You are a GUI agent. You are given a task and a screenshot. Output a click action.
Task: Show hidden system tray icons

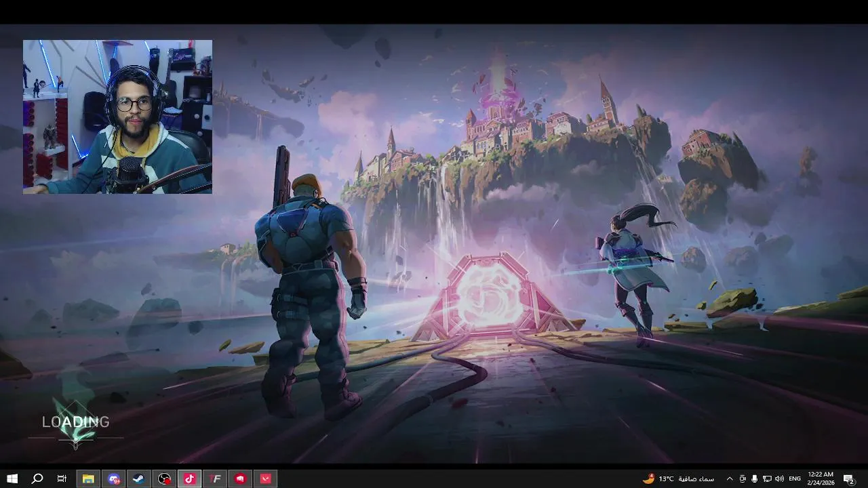tap(730, 479)
